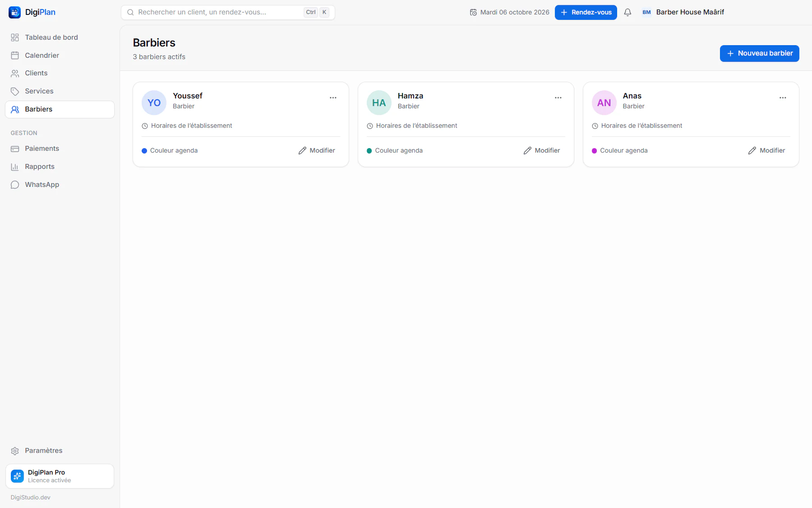Click the Ctrl shortcut badge in search
This screenshot has height=508, width=812.
(311, 12)
